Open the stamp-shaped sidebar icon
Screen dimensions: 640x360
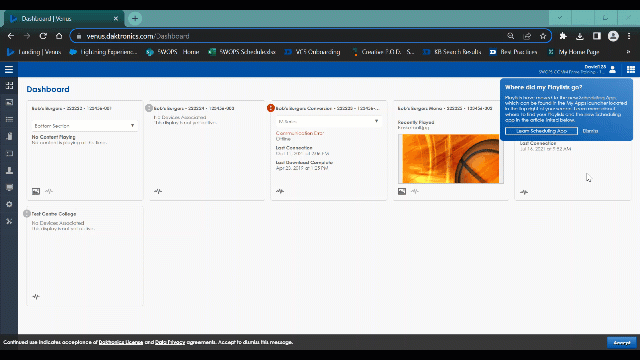pyautogui.click(x=9, y=170)
